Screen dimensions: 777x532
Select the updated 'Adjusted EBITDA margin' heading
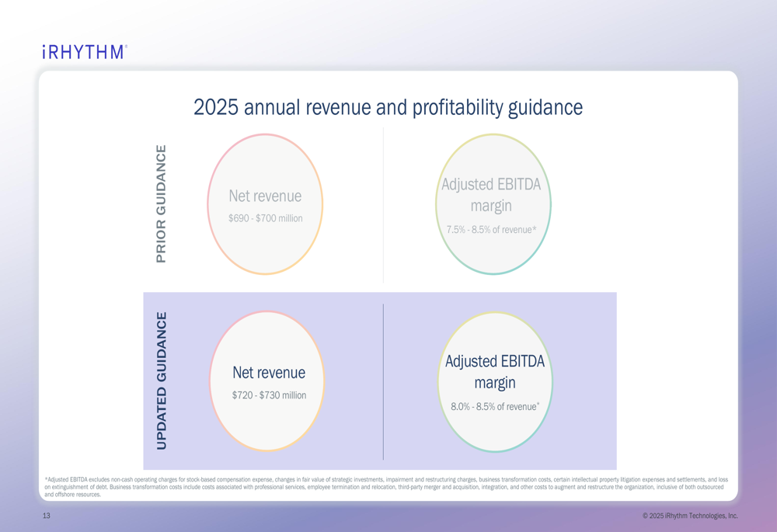(x=495, y=372)
